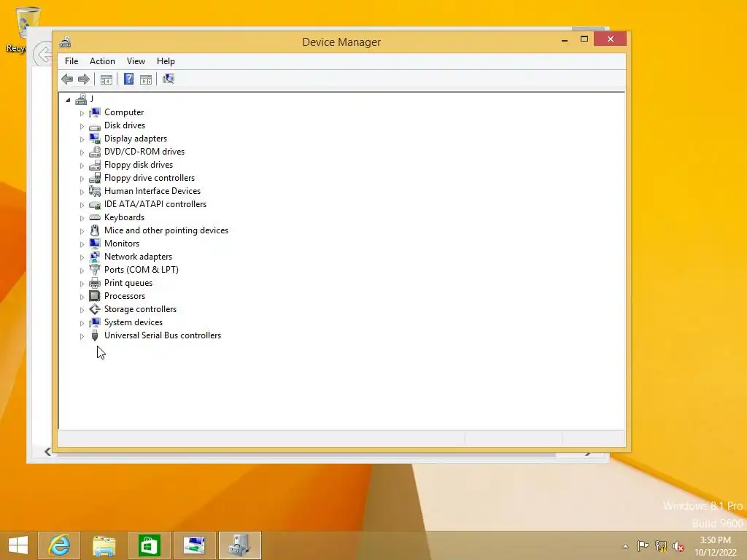Open File Explorer from taskbar
The height and width of the screenshot is (560, 747).
click(104, 545)
